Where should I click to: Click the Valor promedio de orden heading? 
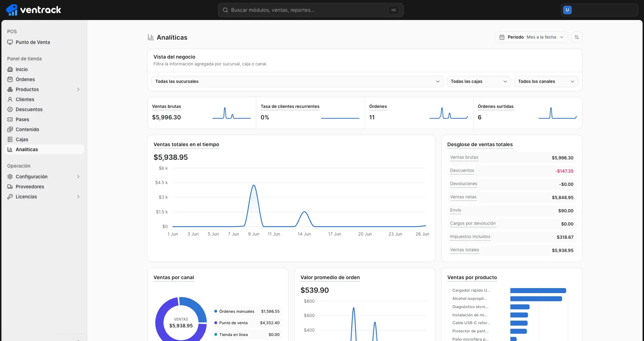(x=330, y=277)
